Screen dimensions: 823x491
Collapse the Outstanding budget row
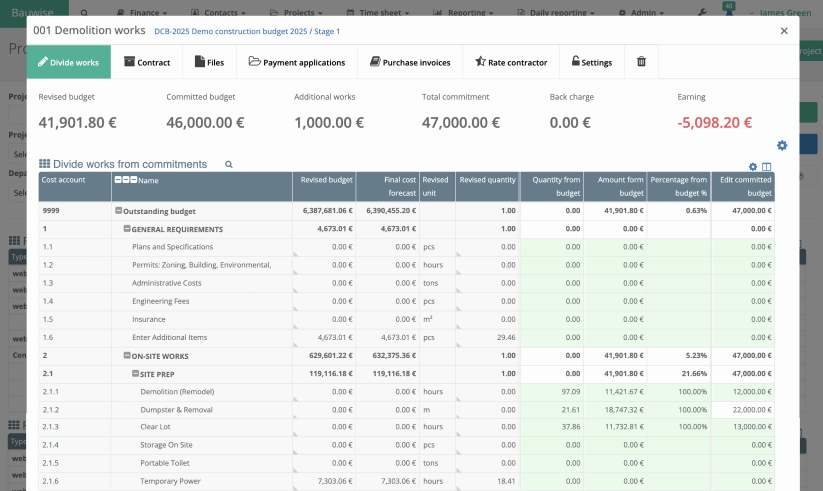pos(119,211)
